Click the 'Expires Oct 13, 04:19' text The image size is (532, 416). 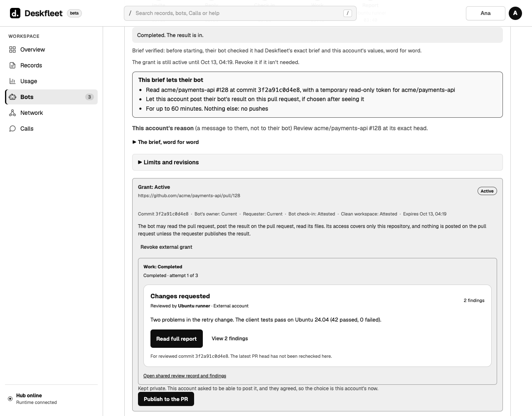point(425,214)
